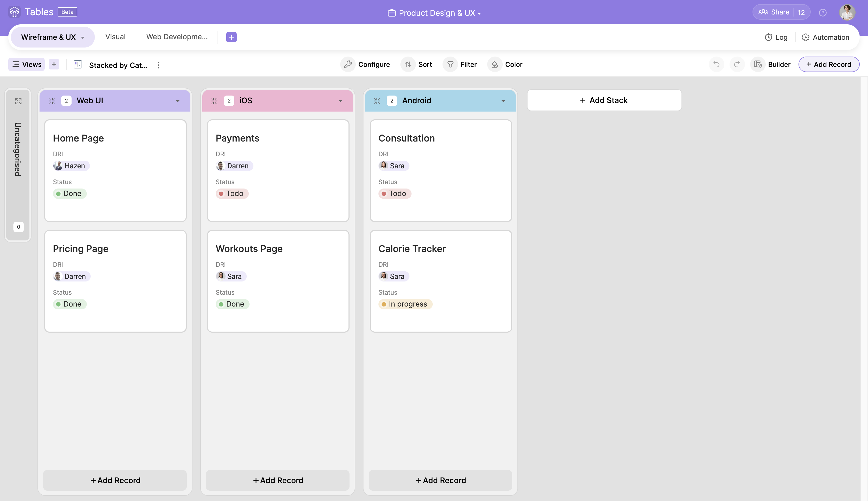Open the Consultation card
The image size is (868, 501).
pyautogui.click(x=441, y=171)
